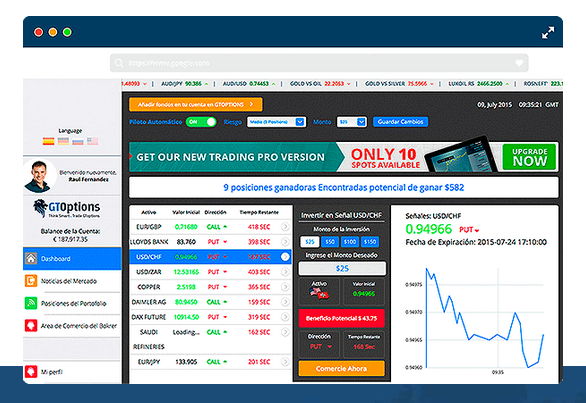The image size is (586, 403).
Task: Select the Spanish flag language icon
Action: tap(48, 141)
